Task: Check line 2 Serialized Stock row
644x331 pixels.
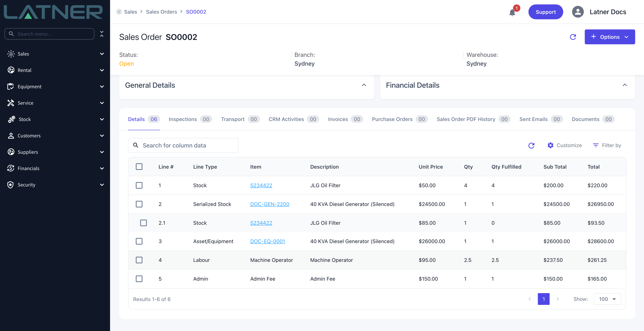Action: pyautogui.click(x=139, y=204)
